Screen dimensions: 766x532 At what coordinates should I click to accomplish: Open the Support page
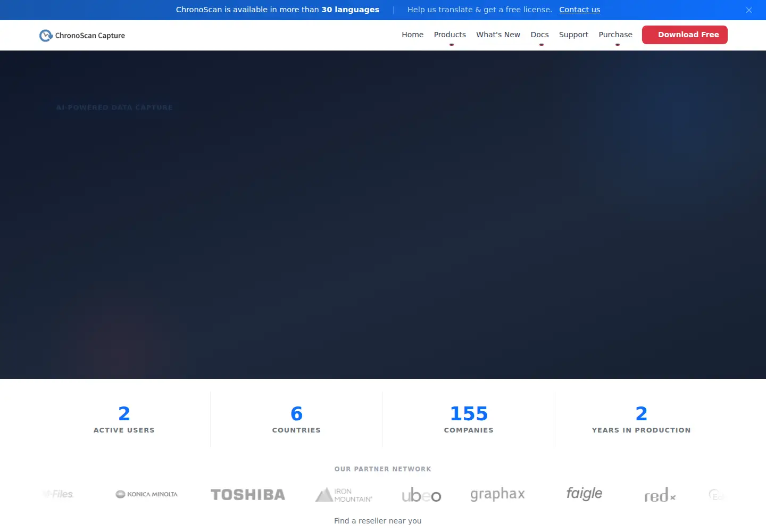573,35
